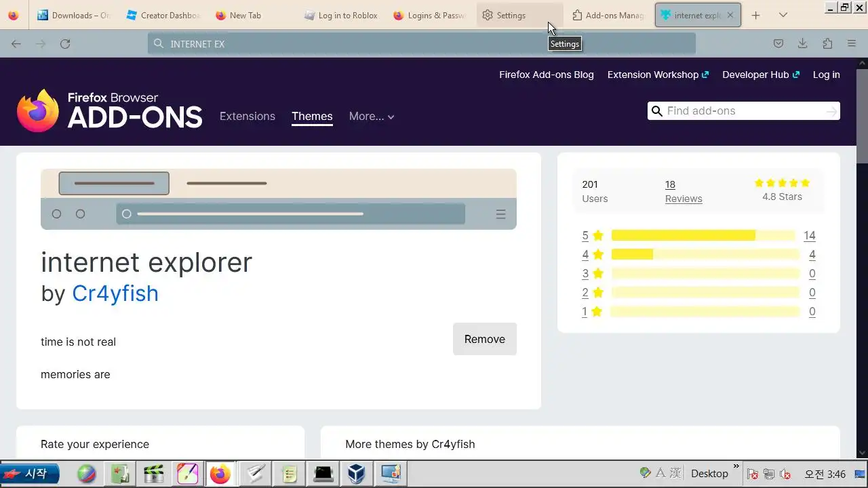868x488 pixels.
Task: Click the Firefox view icon in tab strip
Action: point(14,15)
